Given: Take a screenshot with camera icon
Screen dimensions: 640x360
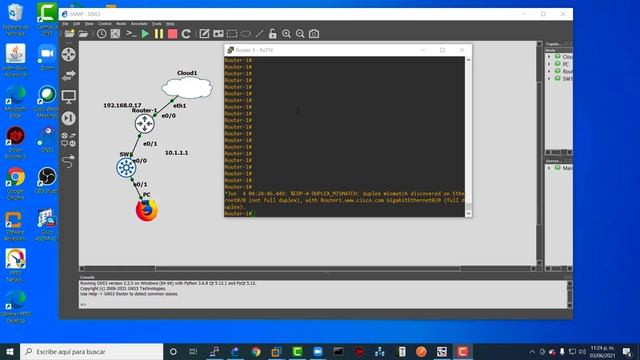Looking at the screenshot, I should click(314, 33).
